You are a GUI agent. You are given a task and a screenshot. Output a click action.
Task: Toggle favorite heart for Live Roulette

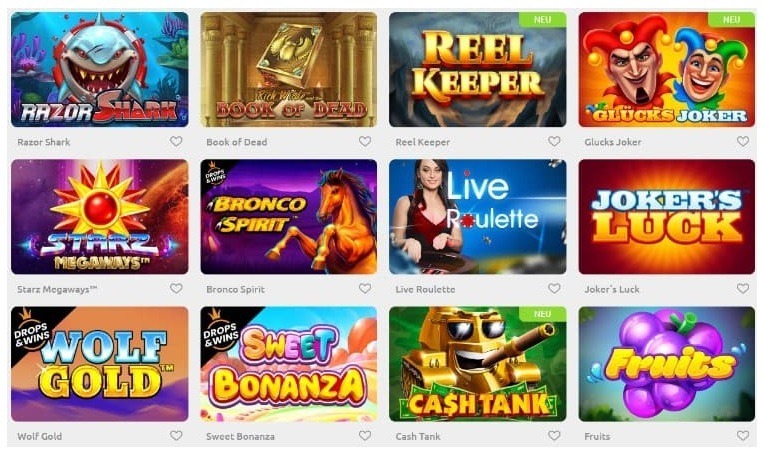(x=554, y=289)
